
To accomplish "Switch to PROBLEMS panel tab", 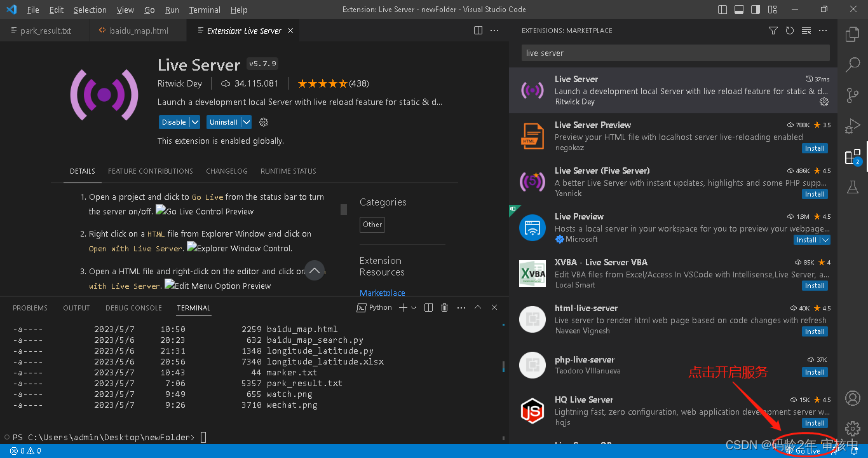I will 30,308.
